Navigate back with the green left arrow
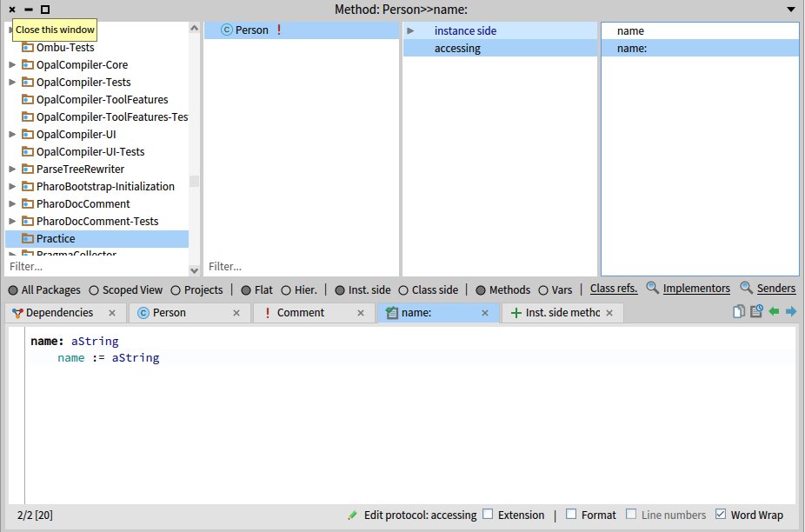805x532 pixels. tap(774, 312)
